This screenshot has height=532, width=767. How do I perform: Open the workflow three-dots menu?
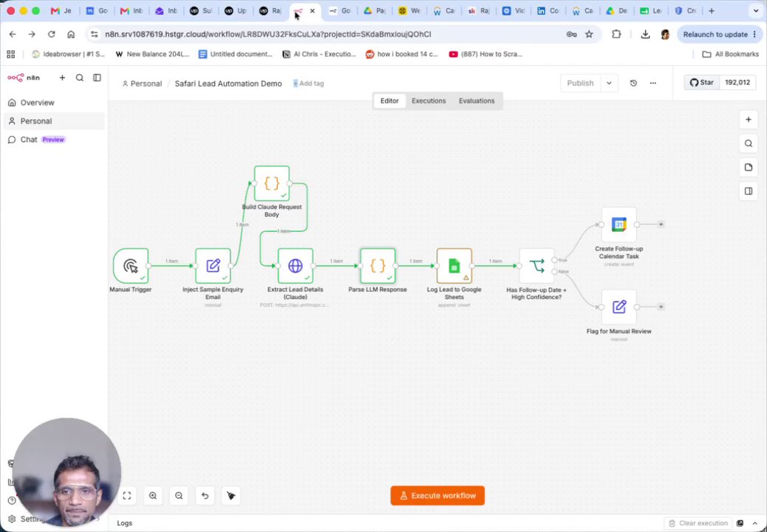[652, 83]
